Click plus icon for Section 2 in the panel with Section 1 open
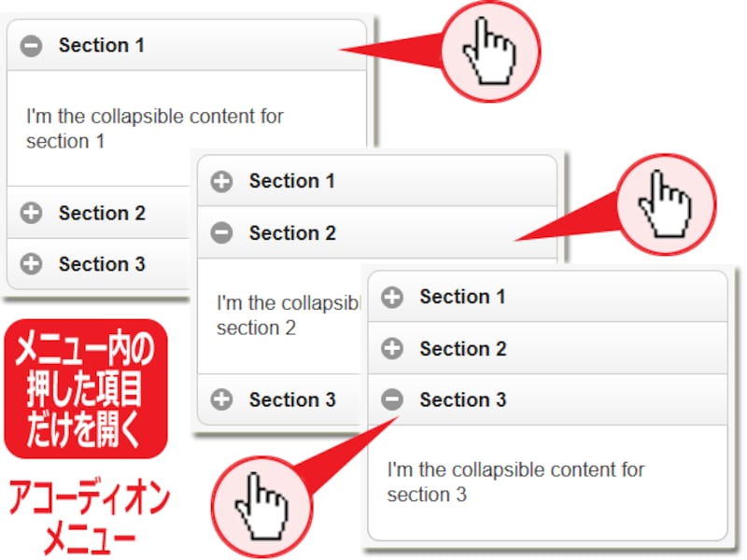The image size is (747, 560). pyautogui.click(x=32, y=214)
